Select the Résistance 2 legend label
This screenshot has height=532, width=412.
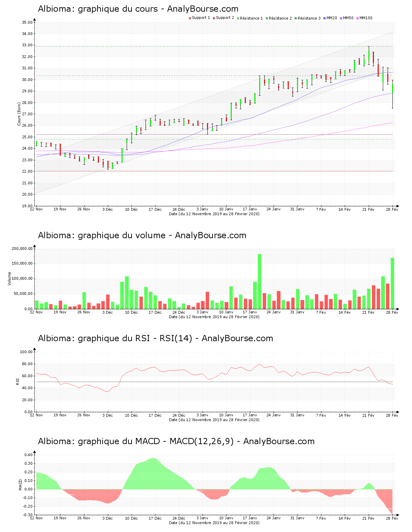tap(280, 18)
